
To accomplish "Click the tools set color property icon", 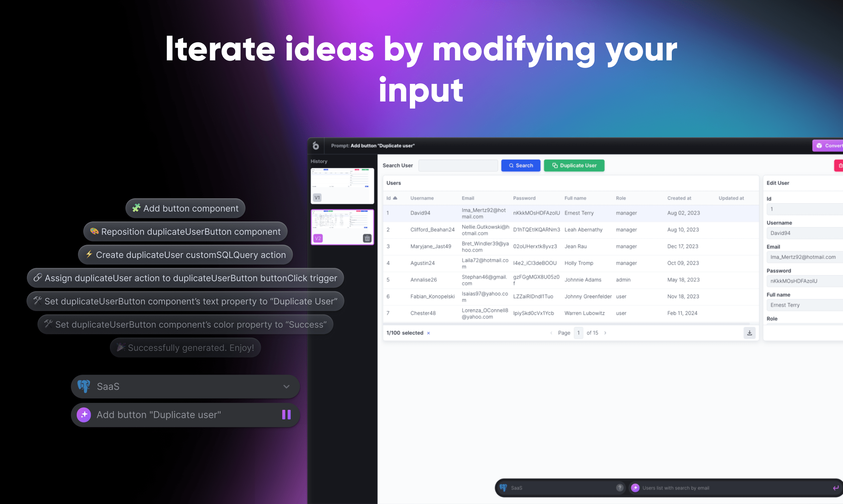I will coord(48,324).
